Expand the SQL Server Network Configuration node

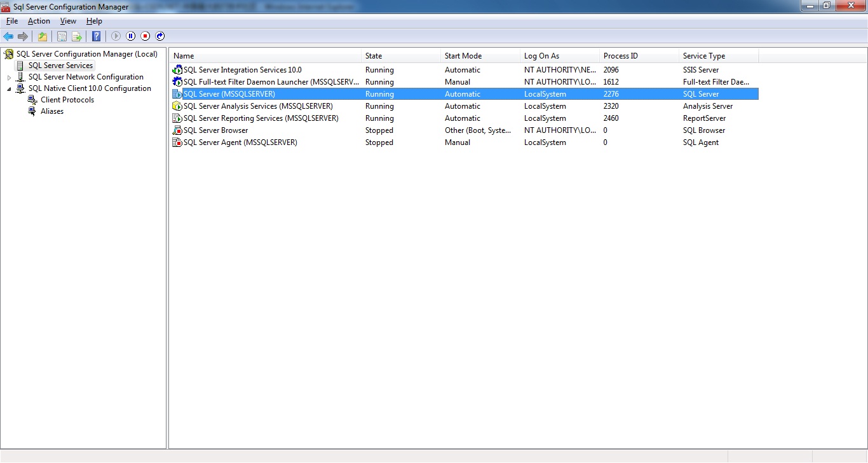tap(9, 78)
